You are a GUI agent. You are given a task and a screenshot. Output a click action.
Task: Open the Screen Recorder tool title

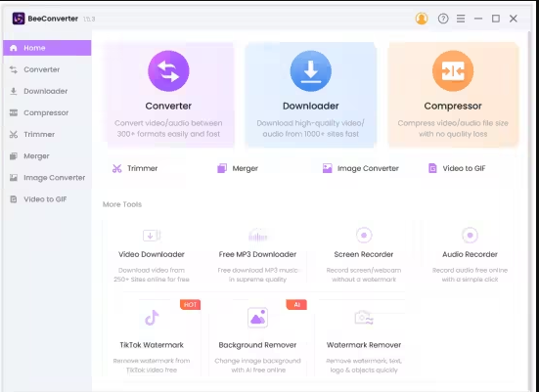coord(364,254)
